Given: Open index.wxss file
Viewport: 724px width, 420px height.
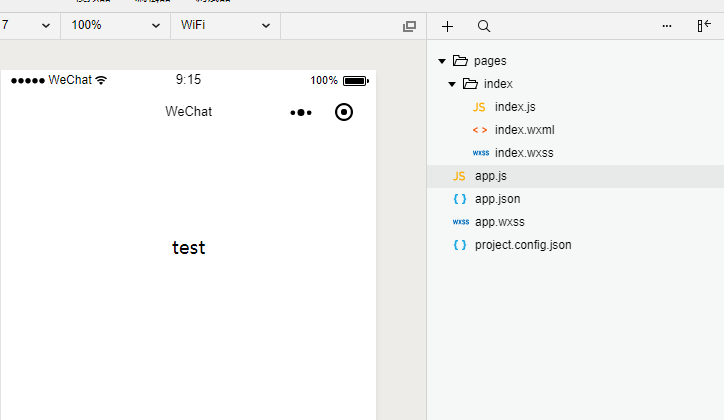Looking at the screenshot, I should coord(575,153).
